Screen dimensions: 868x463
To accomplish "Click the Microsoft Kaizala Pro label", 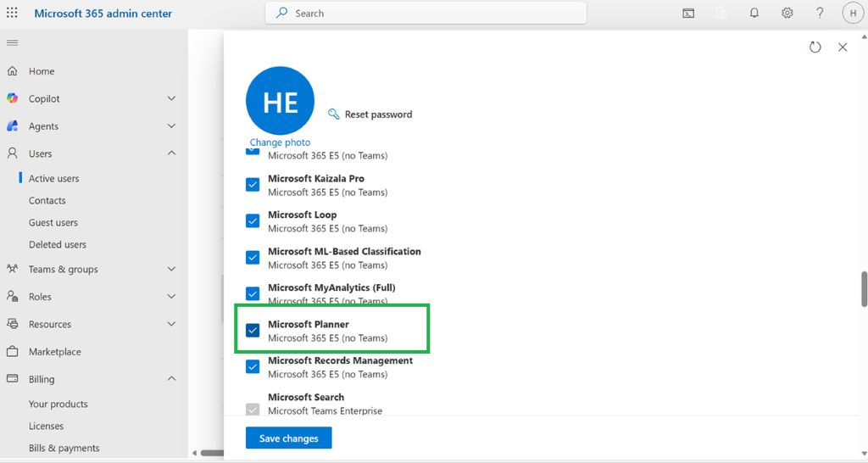I will 316,178.
